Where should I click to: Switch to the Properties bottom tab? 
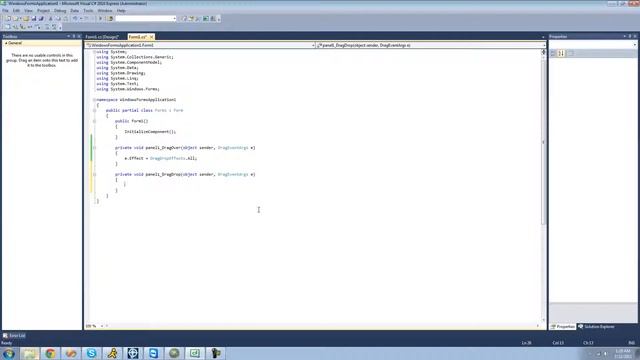[563, 327]
